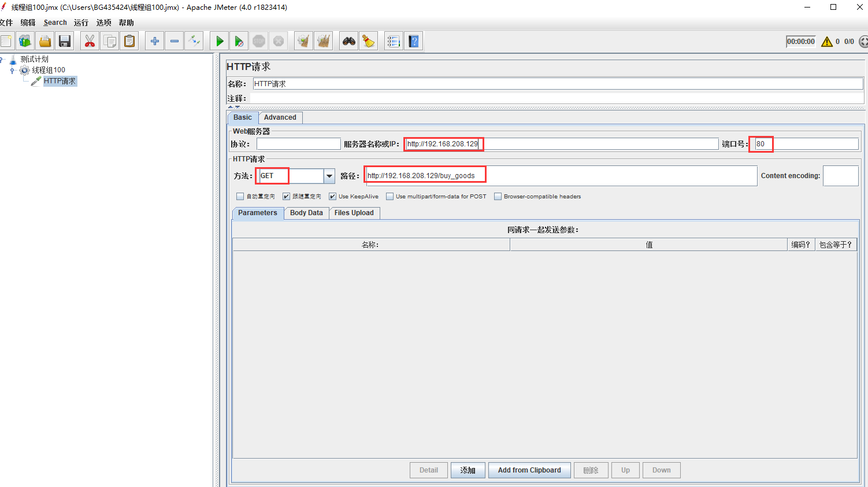Open Help with question mark icon
The width and height of the screenshot is (868, 487).
point(414,41)
